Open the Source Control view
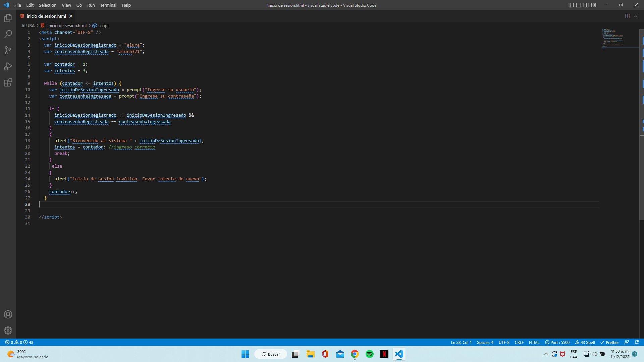The height and width of the screenshot is (362, 644). 8,50
